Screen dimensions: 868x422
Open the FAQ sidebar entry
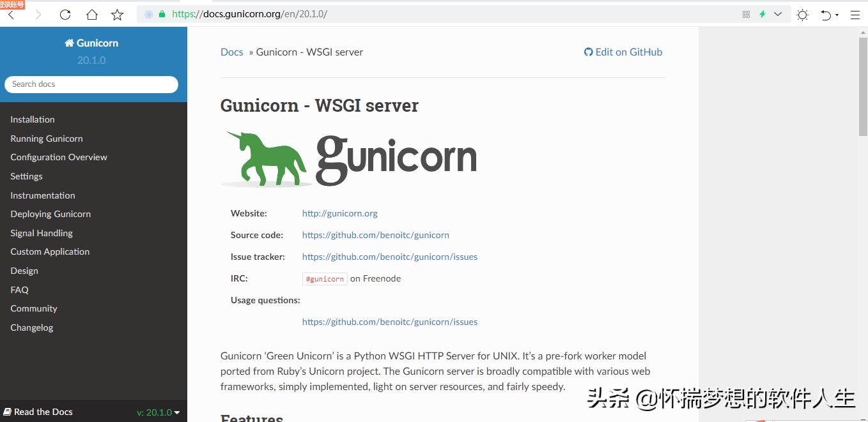(x=20, y=290)
